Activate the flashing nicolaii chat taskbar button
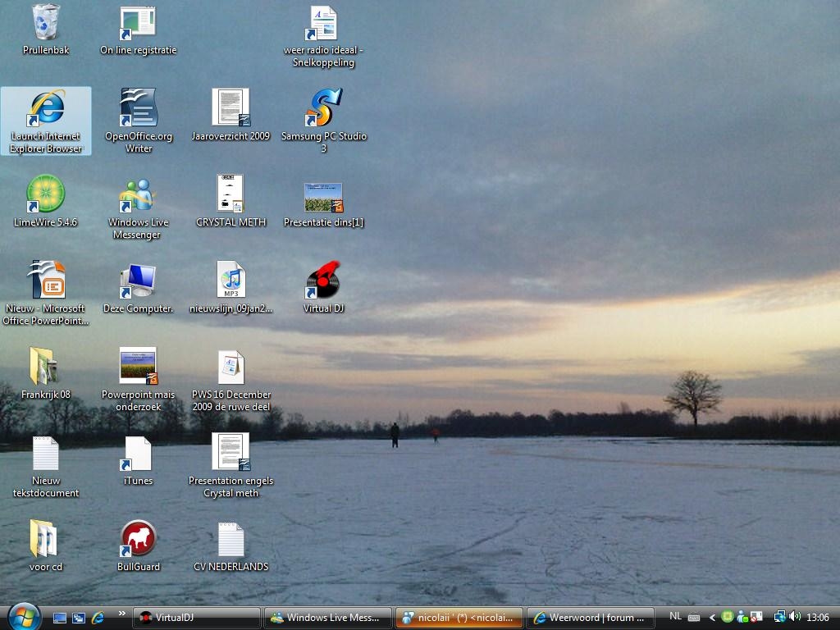Screen dimensions: 840x630 click(x=459, y=618)
